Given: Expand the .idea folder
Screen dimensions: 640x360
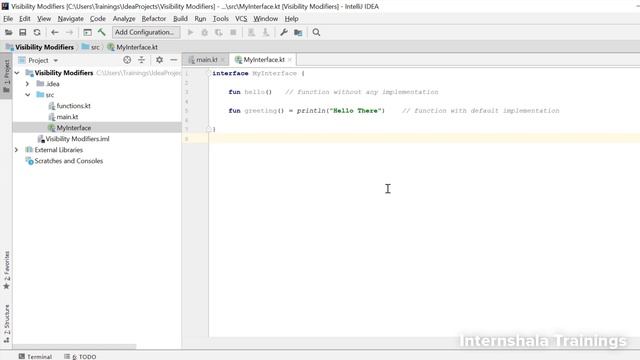Looking at the screenshot, I should pyautogui.click(x=27, y=84).
